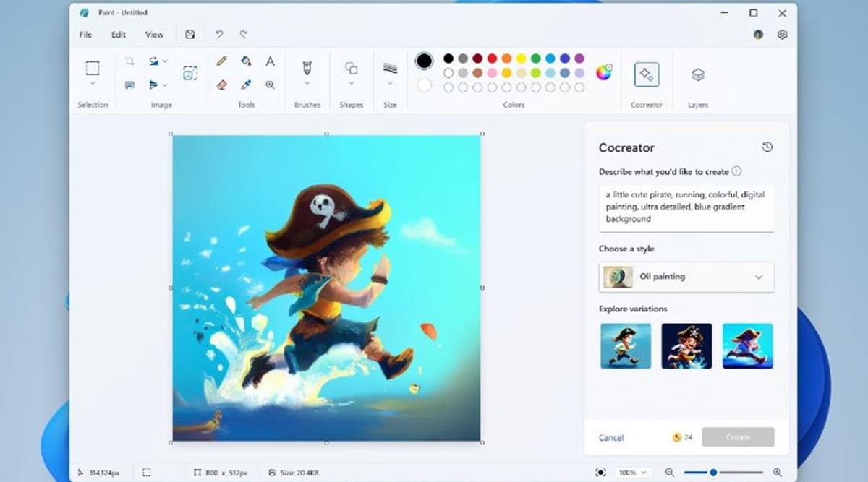Select the Magnifier tool

click(x=270, y=85)
